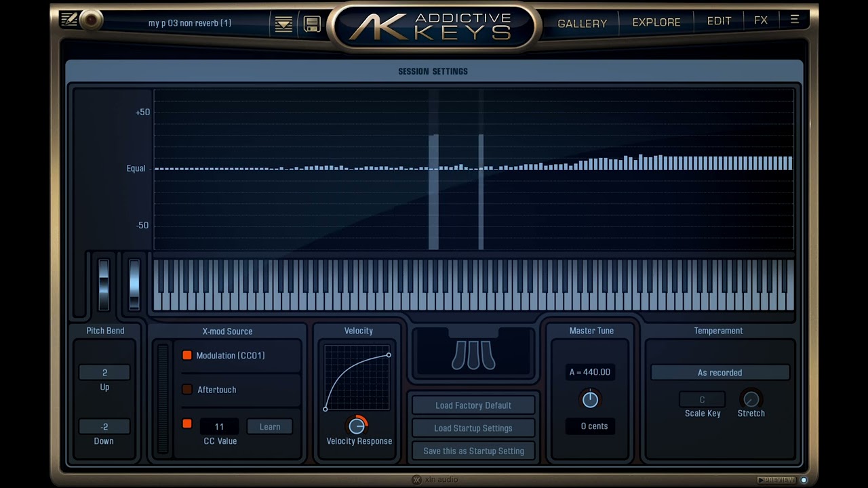Image resolution: width=868 pixels, height=488 pixels.
Task: Click the 'CC Value' label text
Action: click(220, 441)
